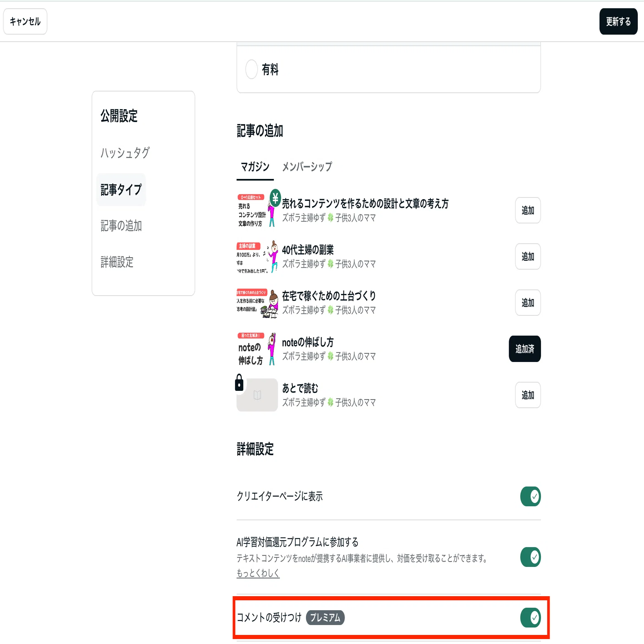Viewport: 644px width, 644px height.
Task: Add article to 売れるコンテンツを作るための設計 magazine
Action: [x=528, y=210]
